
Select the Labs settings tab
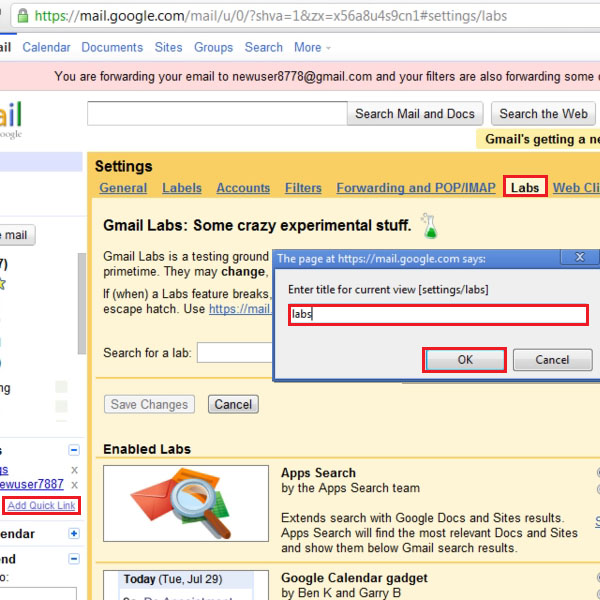[x=525, y=188]
